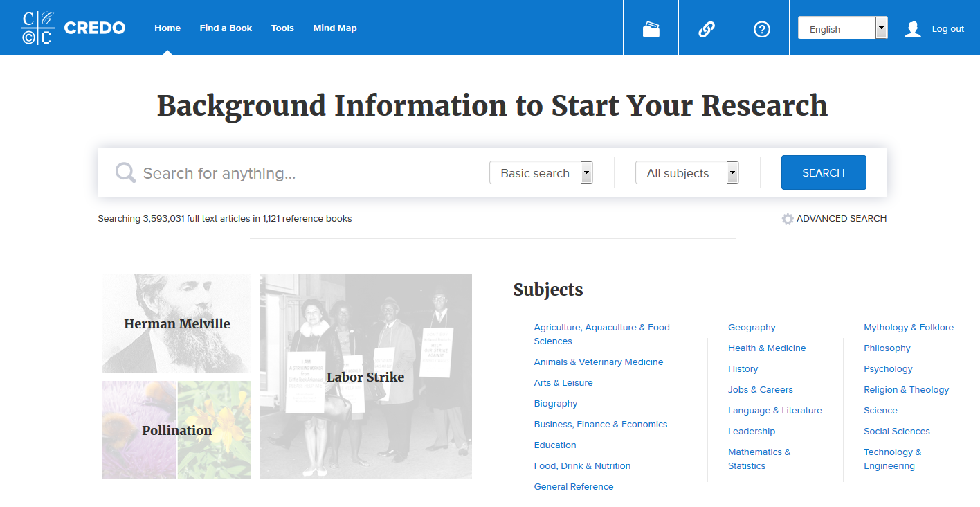Click the user profile silhouette icon
980x507 pixels.
(913, 29)
